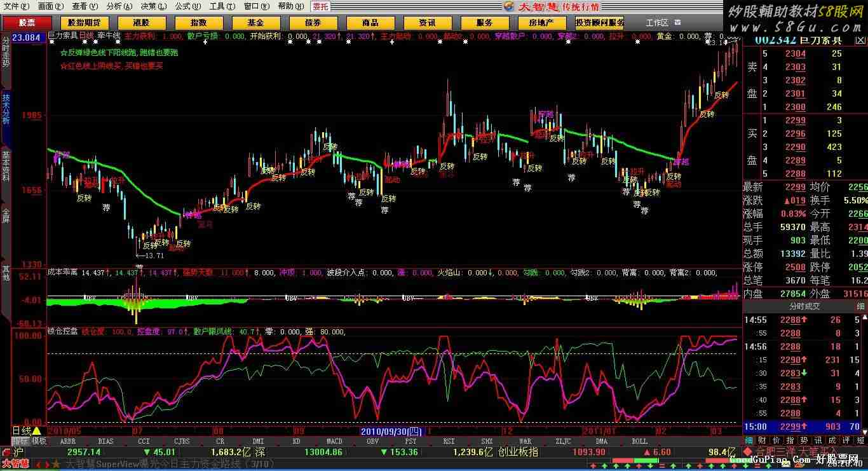The image size is (868, 471).
Task: Open the 查看 menu
Action: coord(85,6)
